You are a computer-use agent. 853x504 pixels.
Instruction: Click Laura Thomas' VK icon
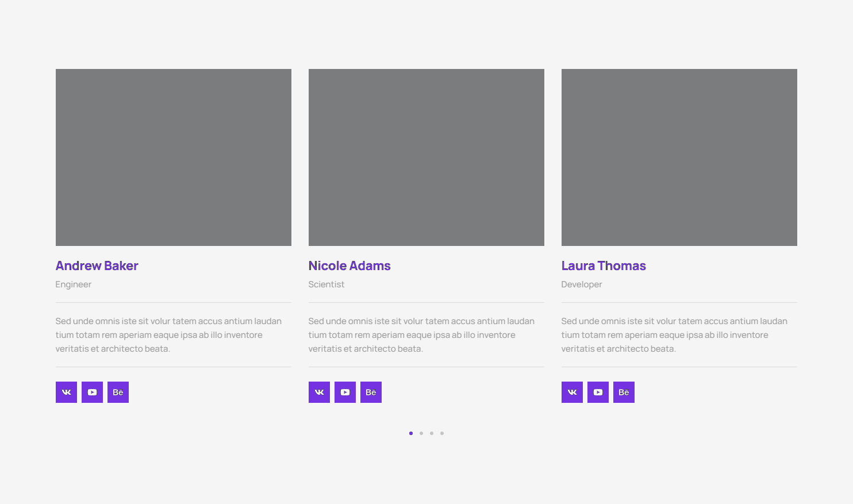coord(572,393)
